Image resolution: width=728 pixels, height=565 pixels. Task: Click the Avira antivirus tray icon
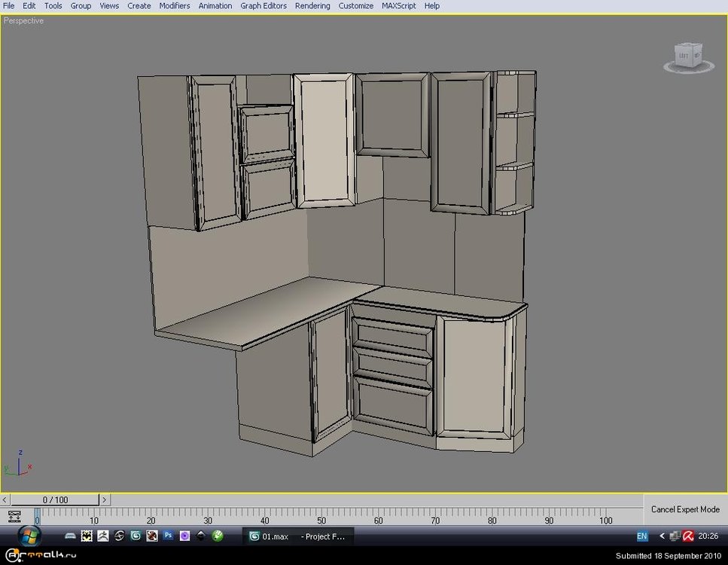(687, 536)
